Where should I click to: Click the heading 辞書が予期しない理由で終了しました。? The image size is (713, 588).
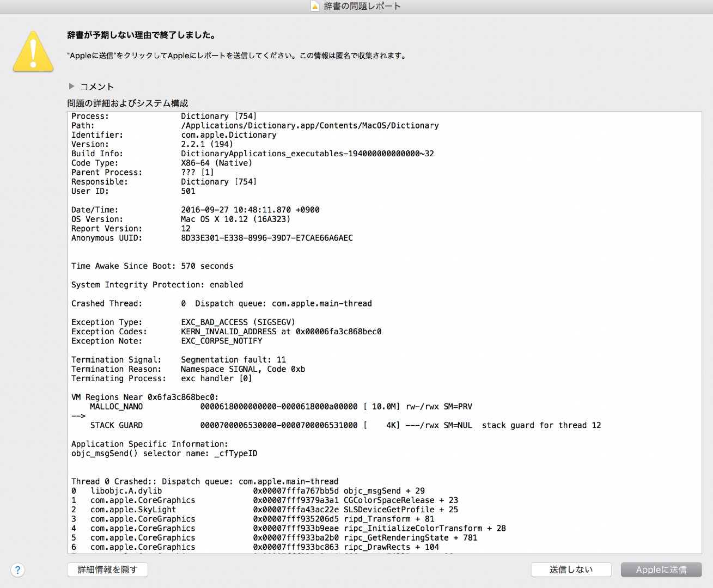click(x=142, y=35)
